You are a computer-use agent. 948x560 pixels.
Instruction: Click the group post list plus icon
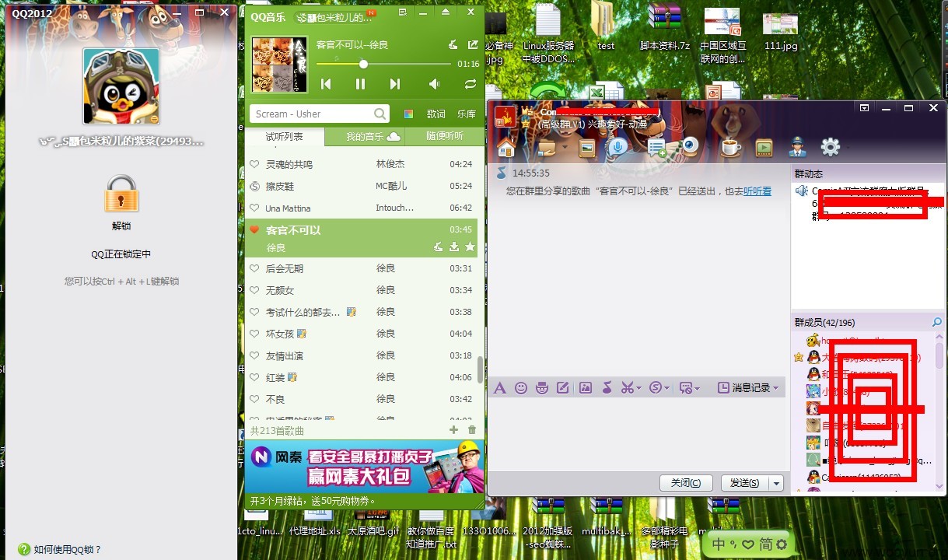pos(657,148)
